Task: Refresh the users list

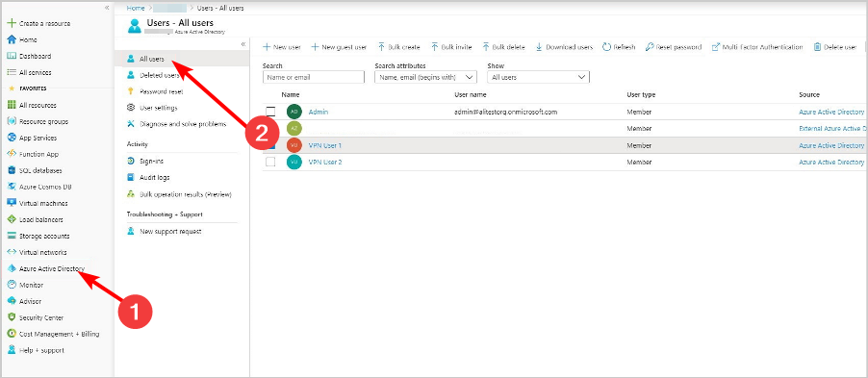Action: (x=619, y=47)
